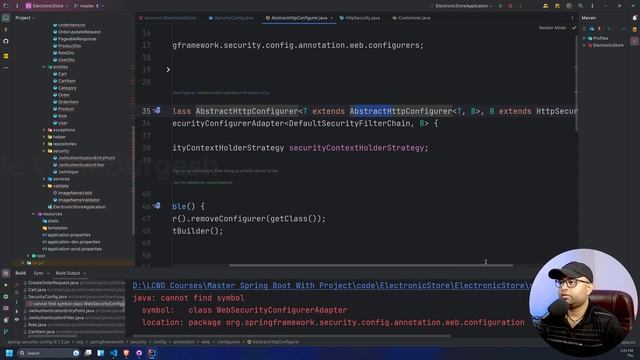Expand the exceptions package folder
The height and width of the screenshot is (360, 640).
pyautogui.click(x=44, y=130)
